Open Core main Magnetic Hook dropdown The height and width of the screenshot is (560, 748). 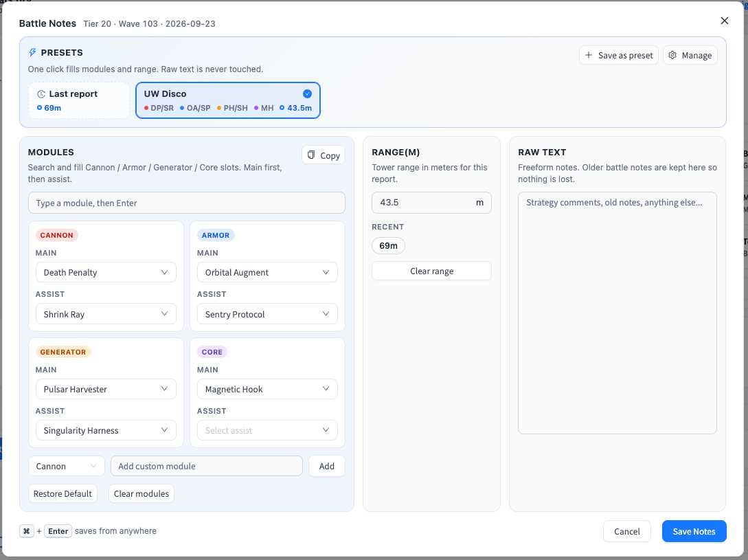coord(267,389)
